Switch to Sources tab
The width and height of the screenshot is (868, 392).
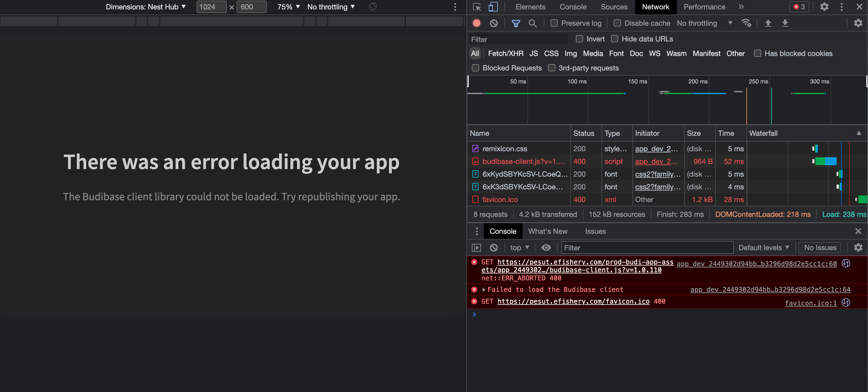pyautogui.click(x=614, y=7)
